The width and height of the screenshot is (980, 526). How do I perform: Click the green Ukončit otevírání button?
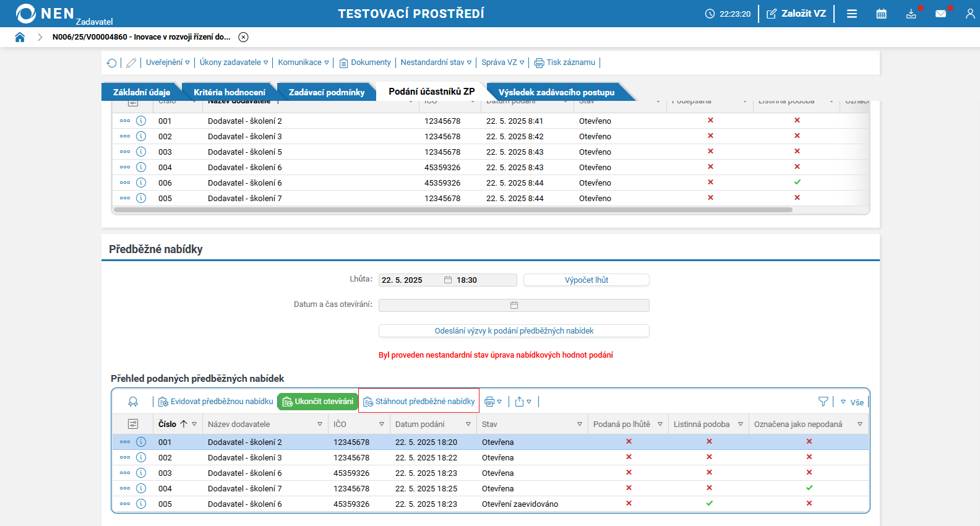click(318, 402)
